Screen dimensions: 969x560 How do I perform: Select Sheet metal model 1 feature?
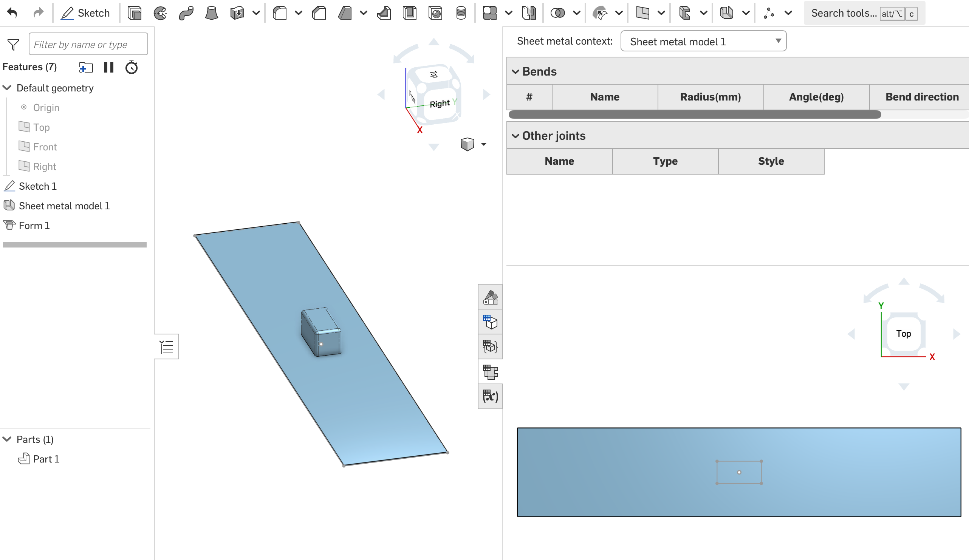64,206
